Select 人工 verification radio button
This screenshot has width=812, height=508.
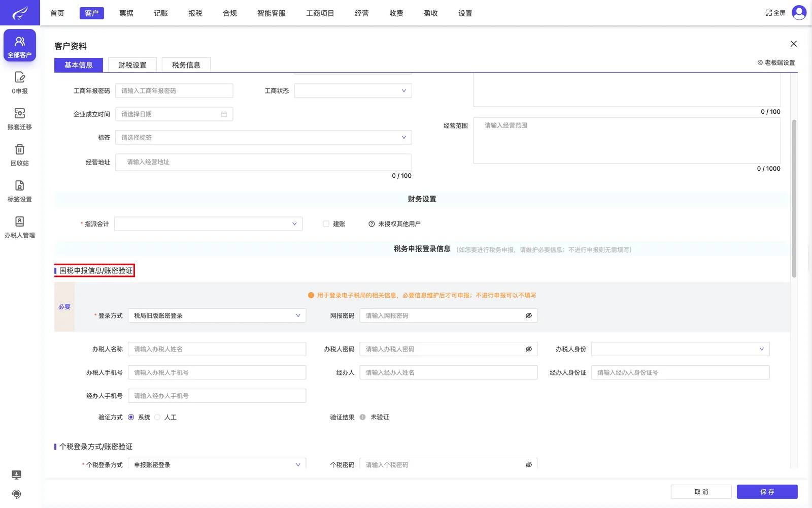click(x=157, y=417)
